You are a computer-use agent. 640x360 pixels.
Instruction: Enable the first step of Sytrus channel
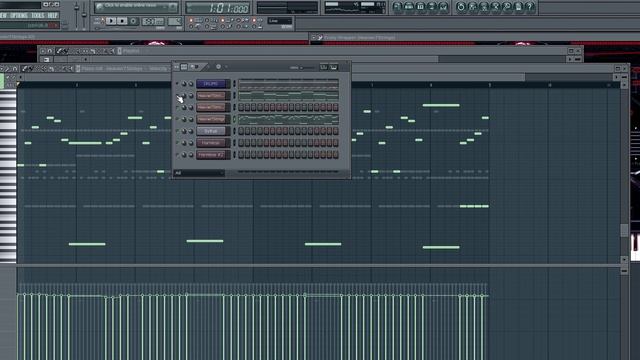241,131
